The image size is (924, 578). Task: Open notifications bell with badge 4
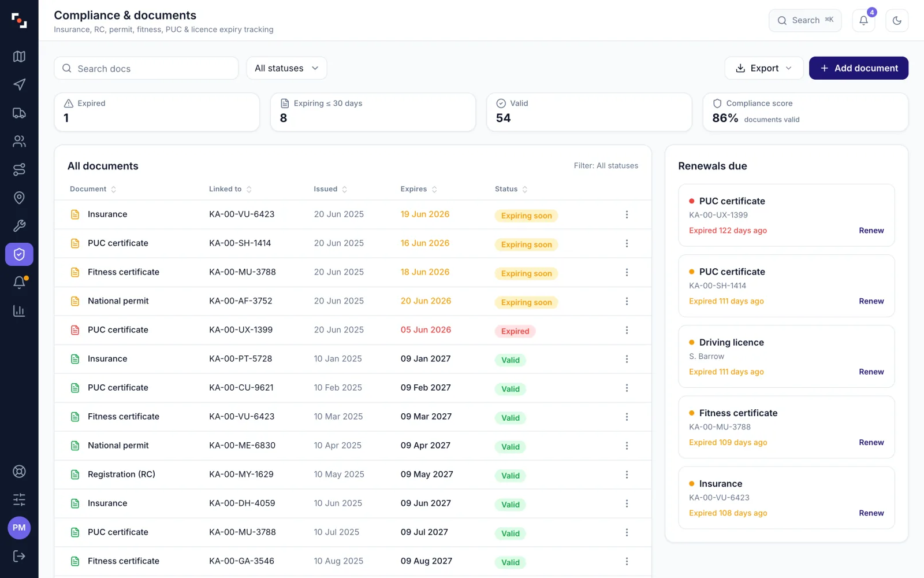(x=863, y=21)
